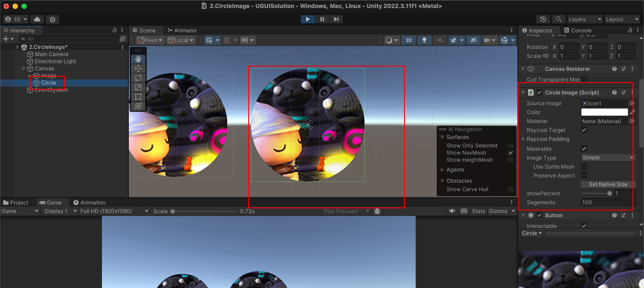This screenshot has width=644, height=288.
Task: Enable Preserve Aspect checkbox
Action: [584, 175]
